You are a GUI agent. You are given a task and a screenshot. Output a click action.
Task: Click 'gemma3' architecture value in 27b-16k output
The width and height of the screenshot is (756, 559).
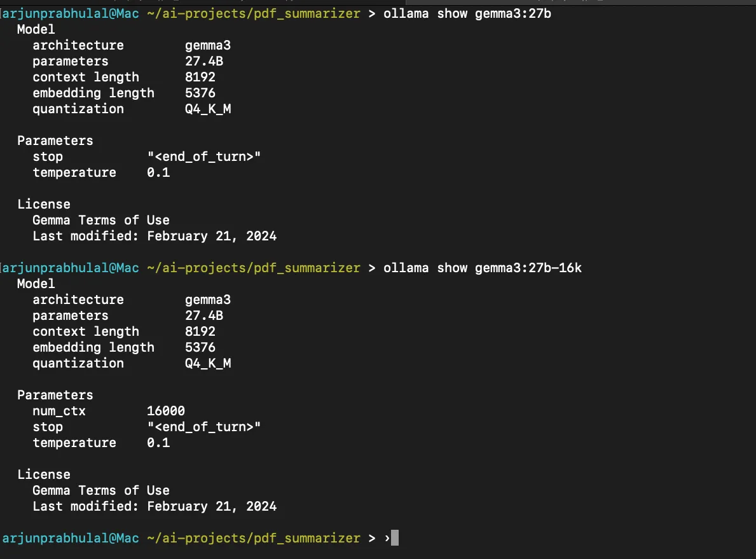pos(208,300)
